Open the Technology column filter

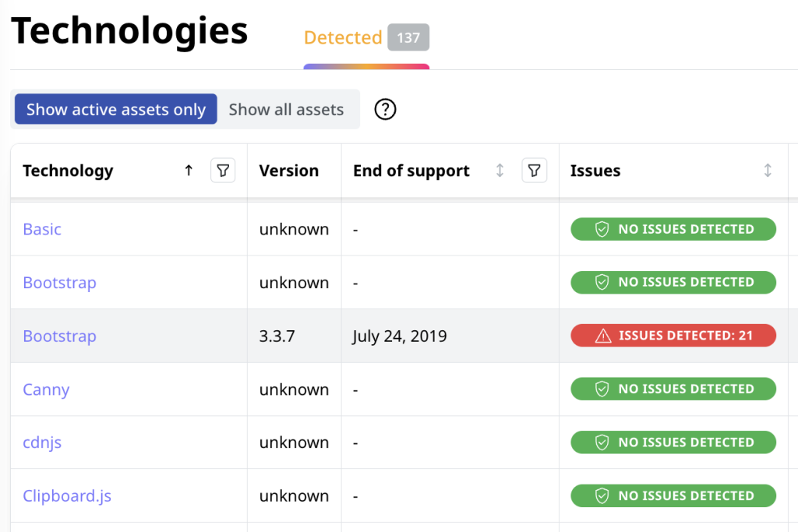223,171
